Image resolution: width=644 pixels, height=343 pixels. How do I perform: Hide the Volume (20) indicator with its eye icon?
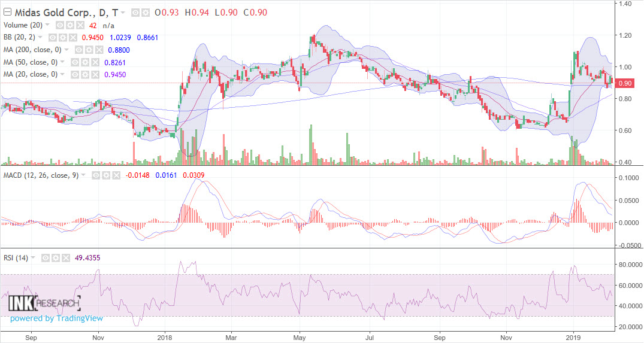click(x=60, y=25)
